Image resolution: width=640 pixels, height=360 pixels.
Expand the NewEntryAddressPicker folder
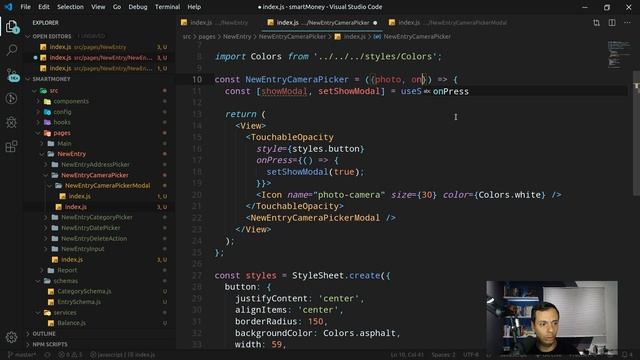point(95,164)
